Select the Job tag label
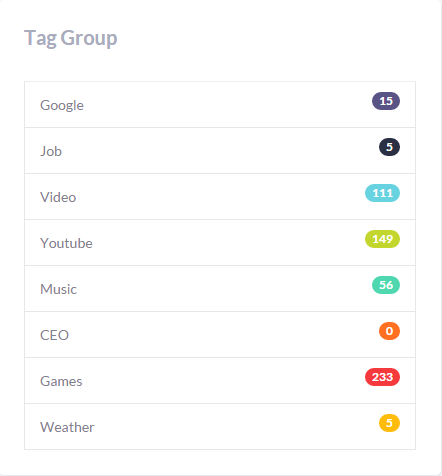This screenshot has height=476, width=442. [x=51, y=151]
